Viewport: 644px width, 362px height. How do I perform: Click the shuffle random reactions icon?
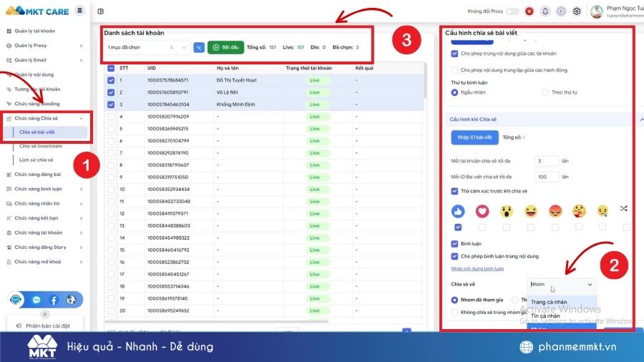coord(623,209)
